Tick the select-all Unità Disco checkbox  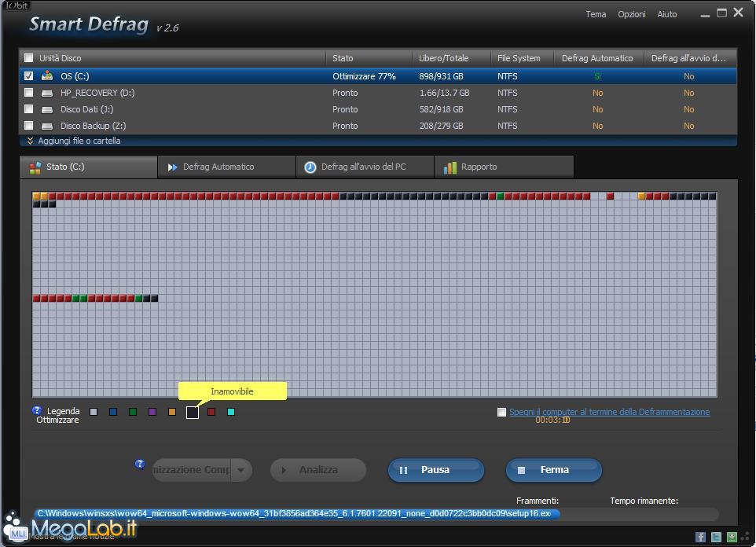tap(29, 58)
